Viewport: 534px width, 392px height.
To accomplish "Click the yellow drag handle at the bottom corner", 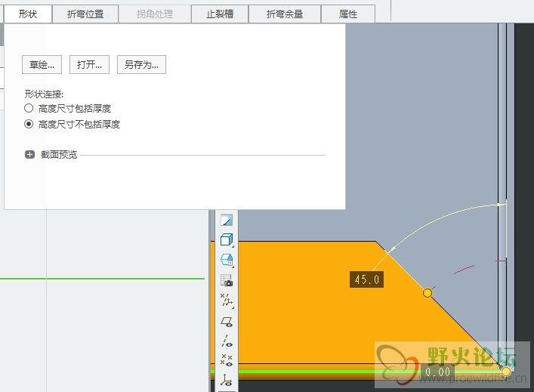I will pos(506,372).
